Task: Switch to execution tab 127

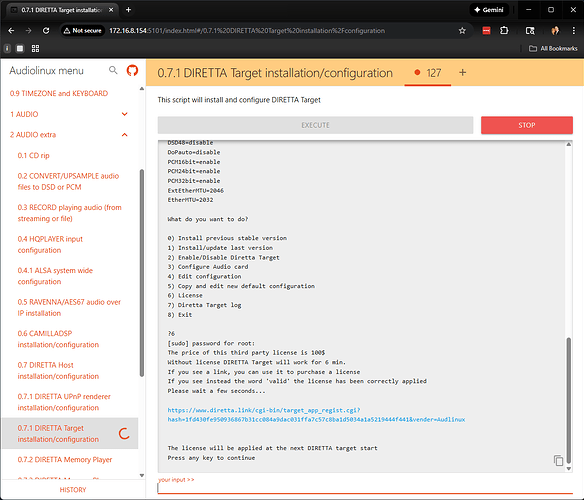Action: 428,73
